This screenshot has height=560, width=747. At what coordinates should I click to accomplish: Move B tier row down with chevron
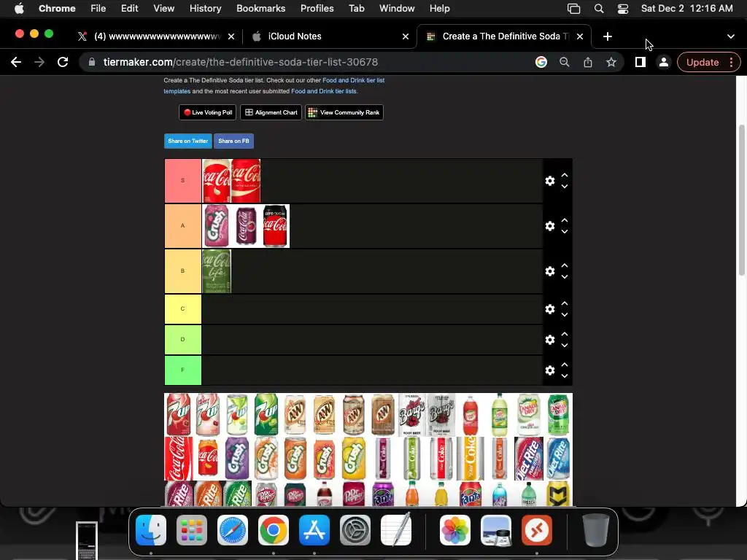(x=565, y=277)
